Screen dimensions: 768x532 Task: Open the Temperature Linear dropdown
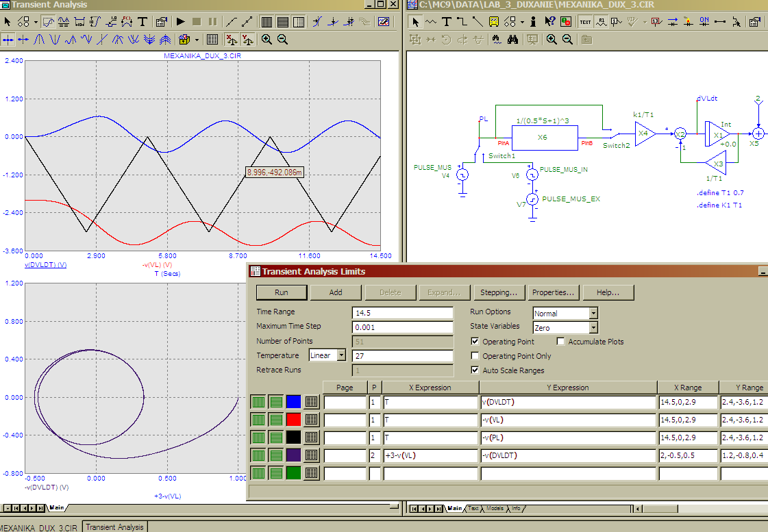341,355
